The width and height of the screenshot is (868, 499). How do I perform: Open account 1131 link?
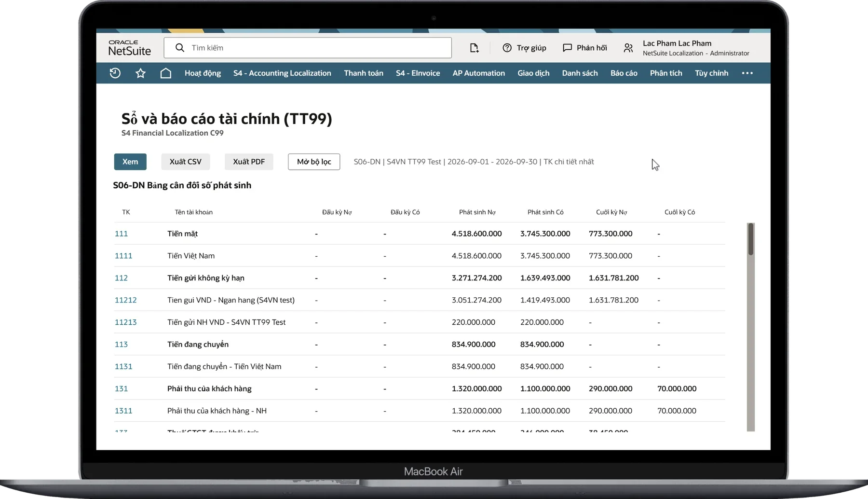[x=123, y=367]
